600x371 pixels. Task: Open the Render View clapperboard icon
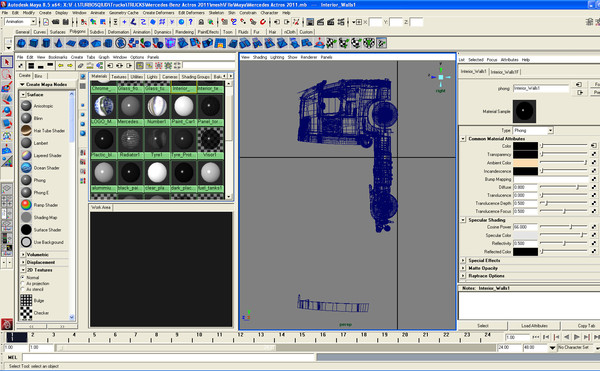pyautogui.click(x=320, y=22)
